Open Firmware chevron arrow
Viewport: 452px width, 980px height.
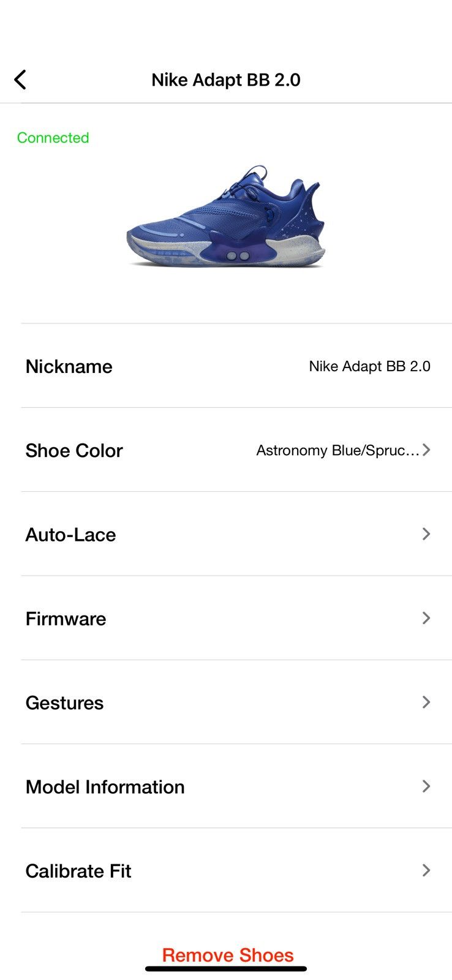(x=426, y=618)
